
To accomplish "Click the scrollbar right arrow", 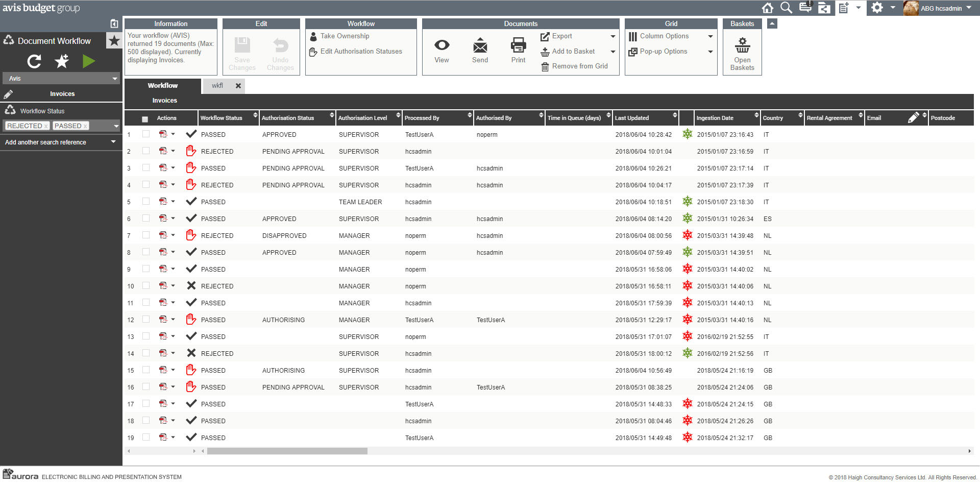I will tap(969, 451).
